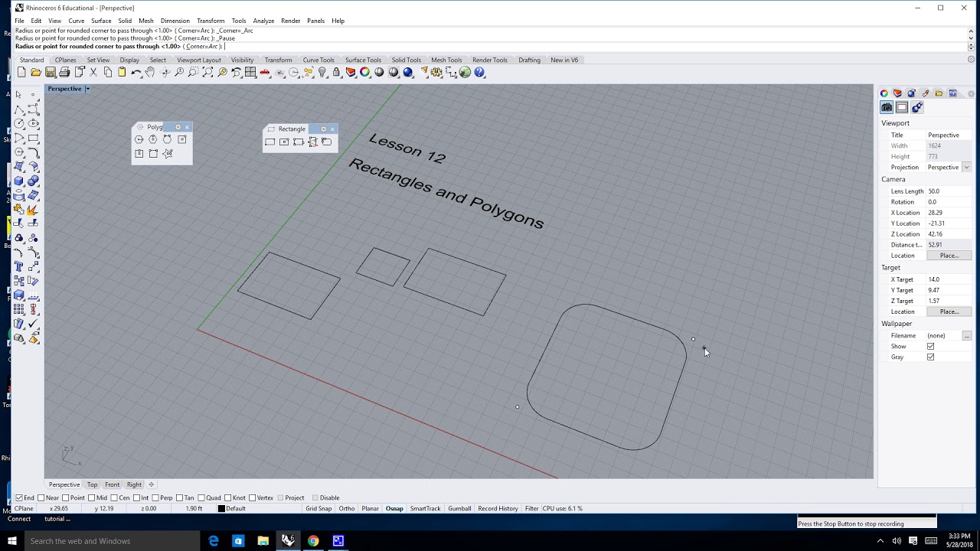
Task: Open Edge browser from the taskbar
Action: 214,541
